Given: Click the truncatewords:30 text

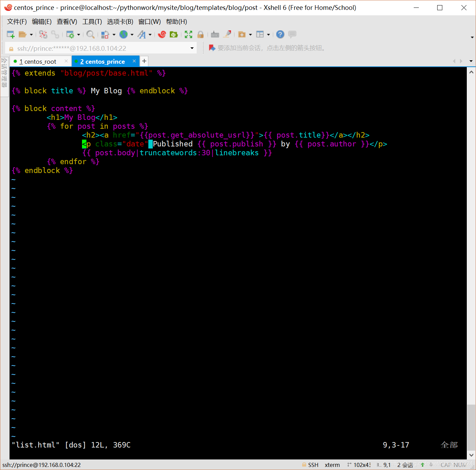Looking at the screenshot, I should coord(175,153).
